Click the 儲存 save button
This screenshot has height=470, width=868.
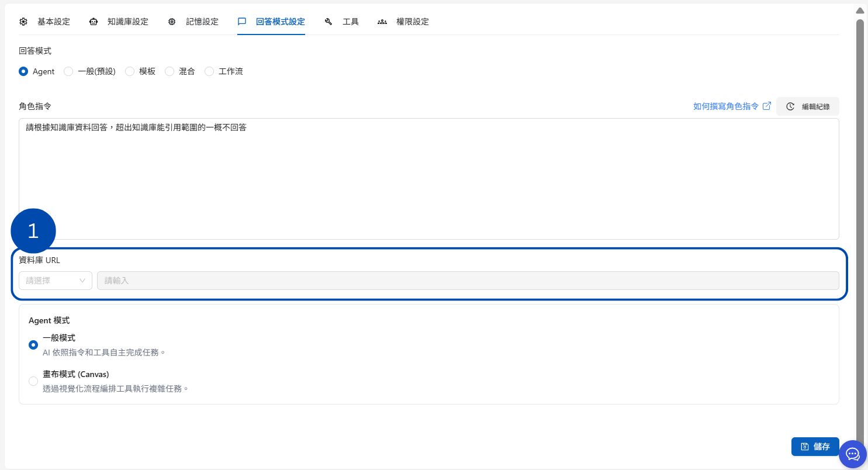815,447
